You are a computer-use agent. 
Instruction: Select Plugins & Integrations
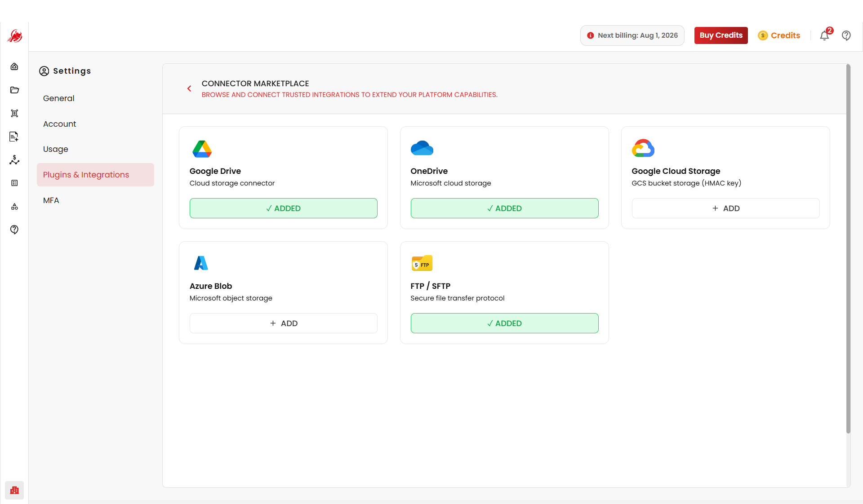95,175
